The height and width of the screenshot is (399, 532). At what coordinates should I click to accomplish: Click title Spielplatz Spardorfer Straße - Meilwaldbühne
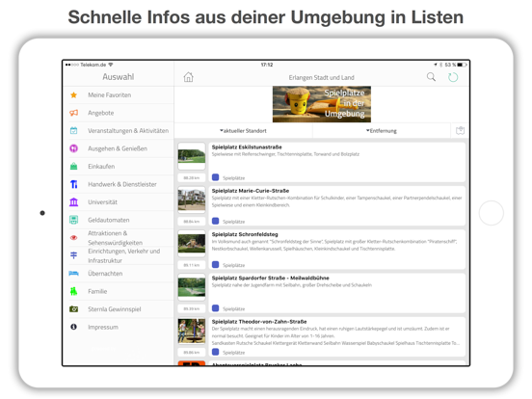(x=271, y=278)
